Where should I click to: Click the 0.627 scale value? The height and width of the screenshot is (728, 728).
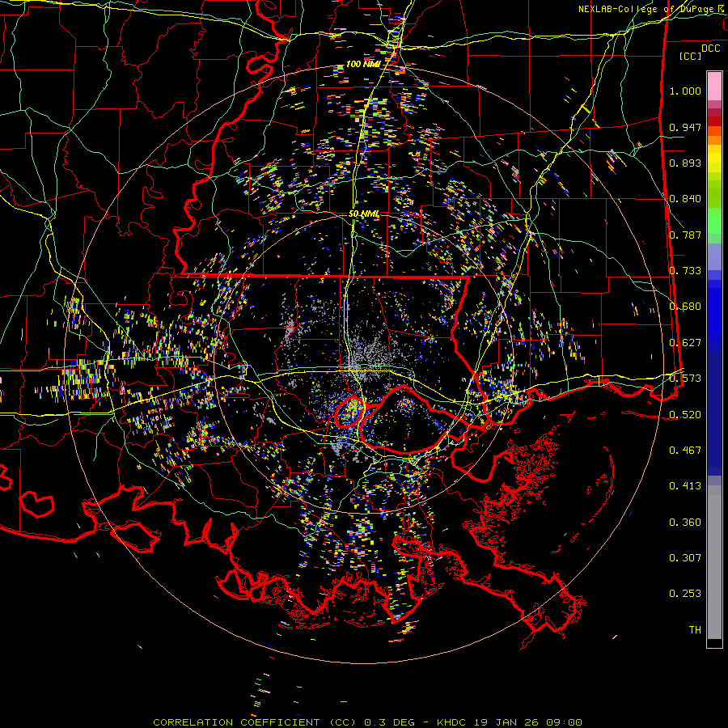[685, 343]
